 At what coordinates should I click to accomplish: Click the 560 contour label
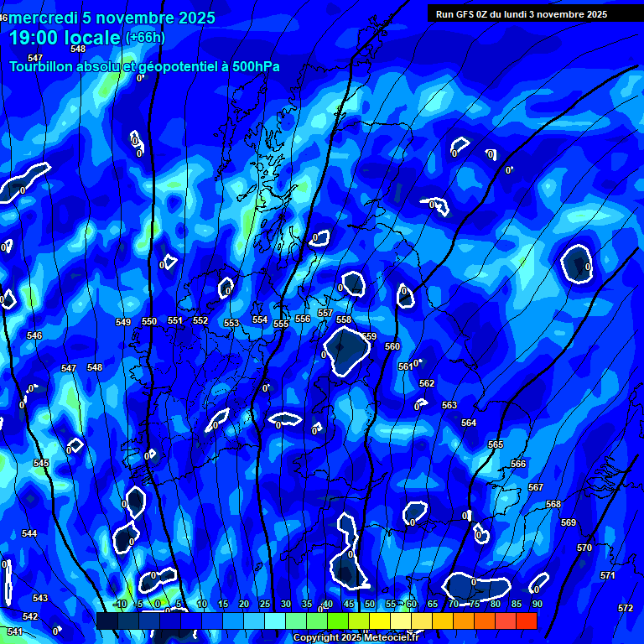click(392, 346)
